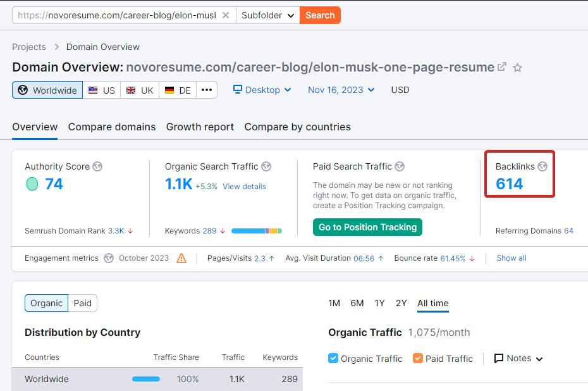Viewport: 588px width, 391px height.
Task: Open the USD currency selector
Action: 400,90
